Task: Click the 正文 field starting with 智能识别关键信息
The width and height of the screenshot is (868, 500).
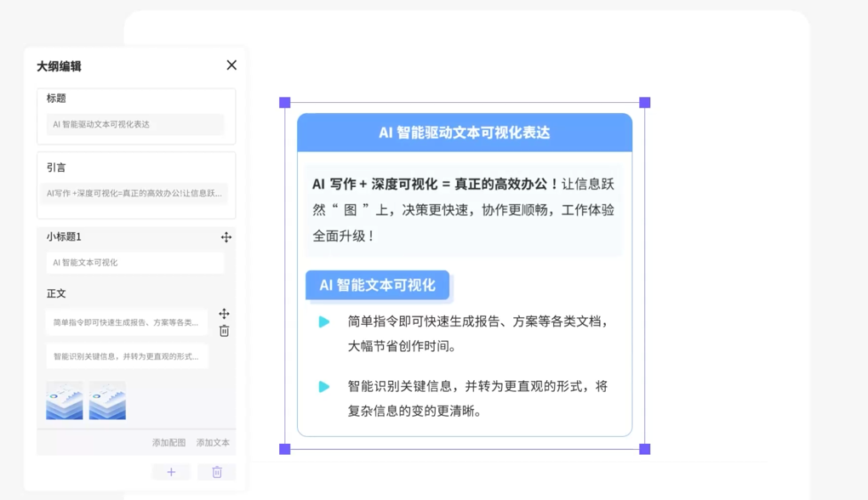Action: 126,356
